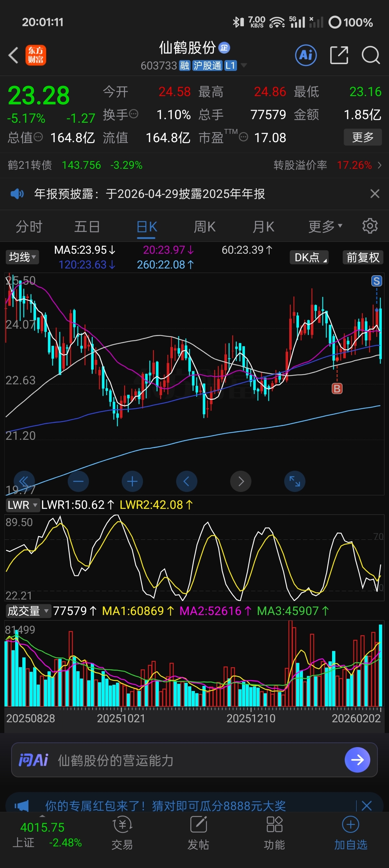Tap the MA5:23.95 value
This screenshot has height=868, width=389.
pos(85,250)
